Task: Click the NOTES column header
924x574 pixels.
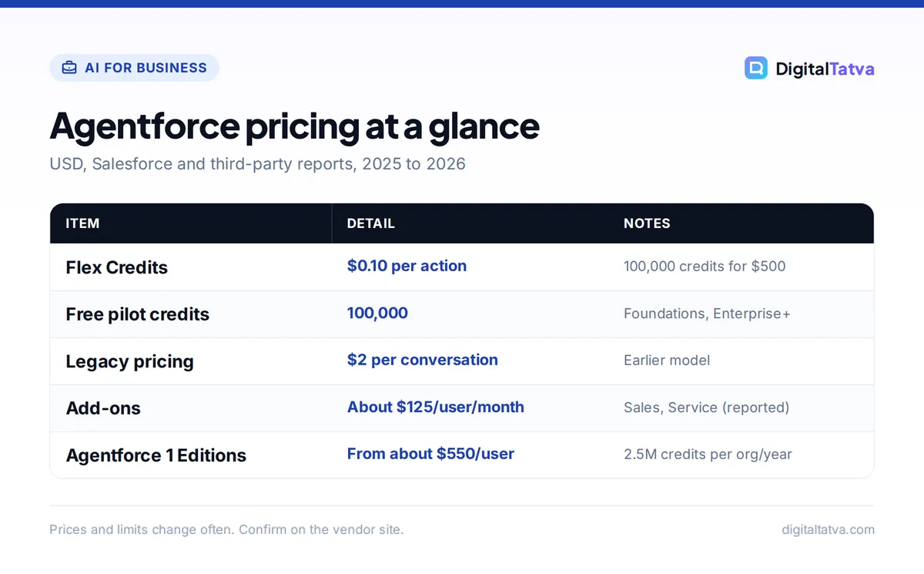Action: click(647, 223)
